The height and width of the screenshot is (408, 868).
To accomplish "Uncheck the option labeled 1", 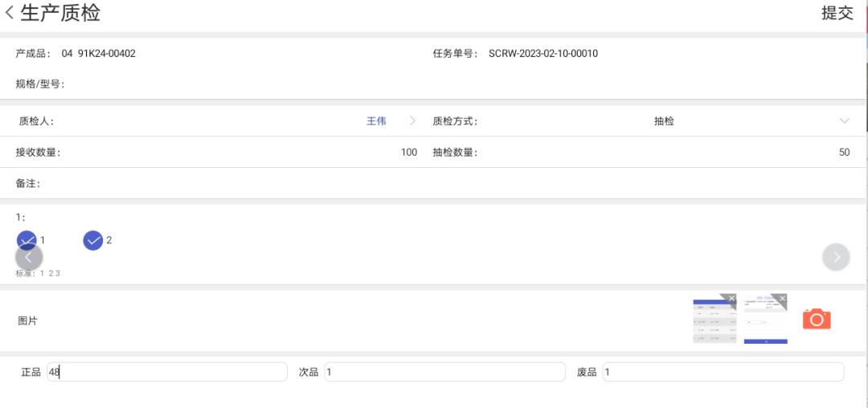I will [x=27, y=240].
